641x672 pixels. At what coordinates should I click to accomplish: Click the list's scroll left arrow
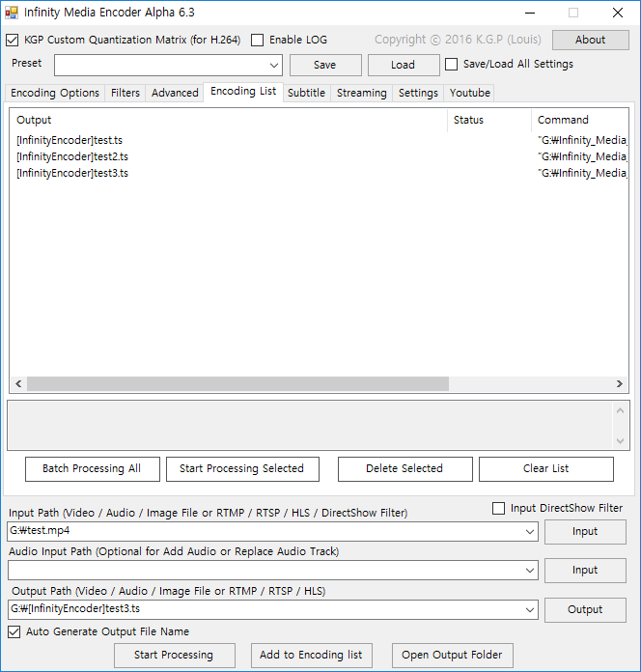point(18,384)
